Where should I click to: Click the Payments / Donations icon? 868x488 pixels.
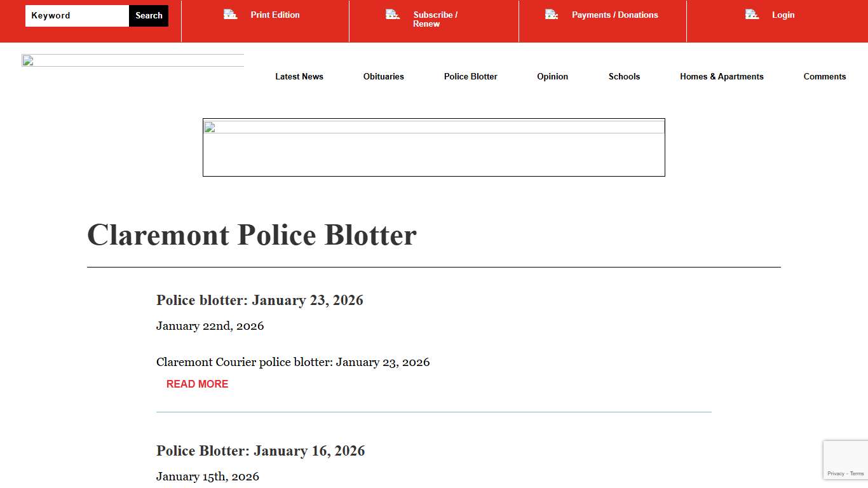[x=550, y=14]
